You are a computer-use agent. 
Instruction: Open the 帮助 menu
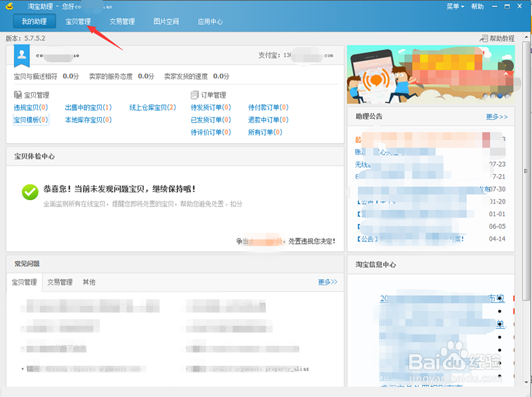(x=477, y=7)
